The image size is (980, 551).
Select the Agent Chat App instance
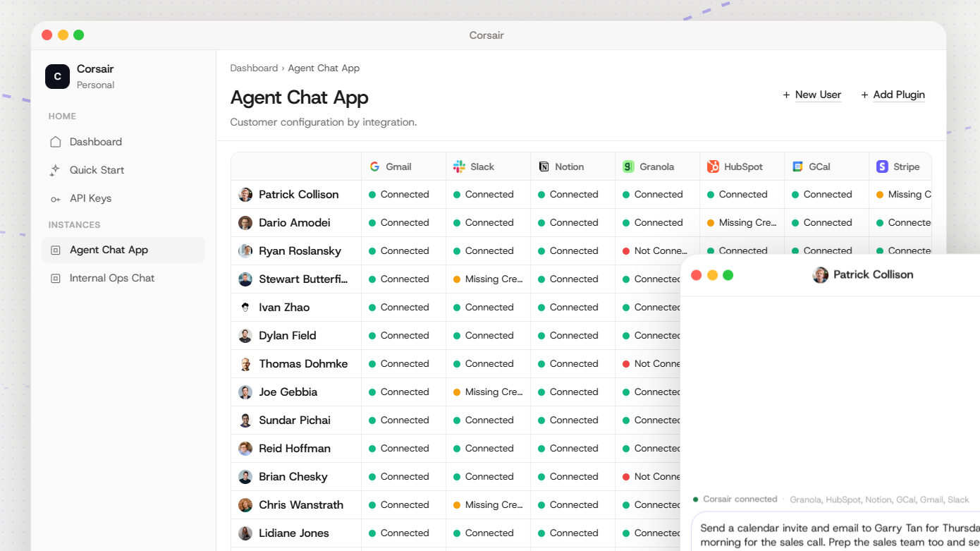click(123, 250)
